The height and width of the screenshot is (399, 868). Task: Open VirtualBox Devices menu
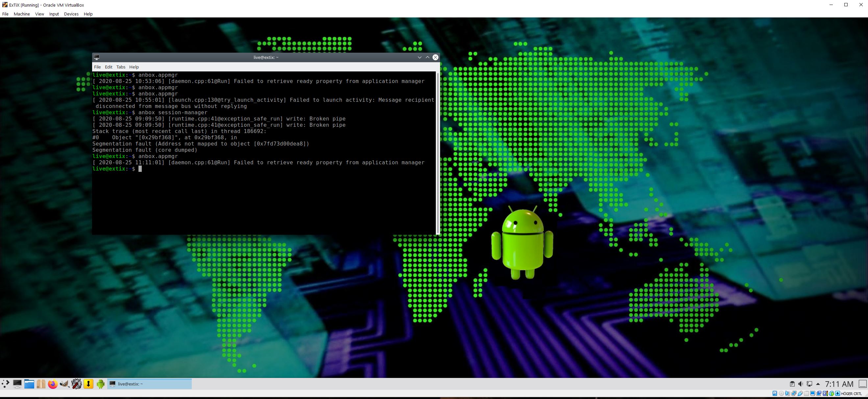tap(71, 14)
